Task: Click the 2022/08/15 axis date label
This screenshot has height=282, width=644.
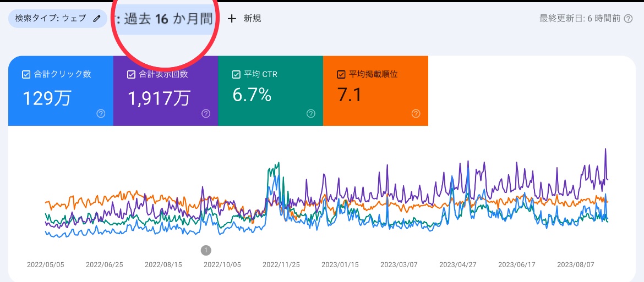Action: (163, 265)
